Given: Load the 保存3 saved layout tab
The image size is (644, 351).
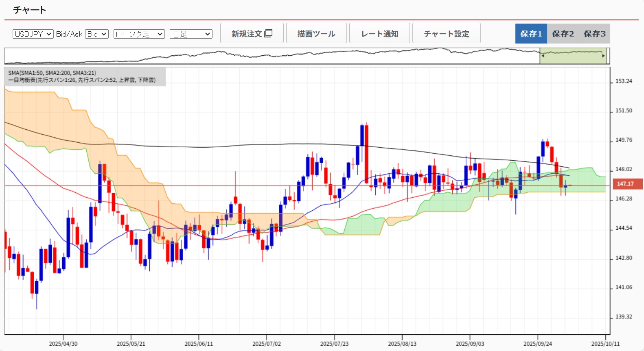Looking at the screenshot, I should coord(594,34).
